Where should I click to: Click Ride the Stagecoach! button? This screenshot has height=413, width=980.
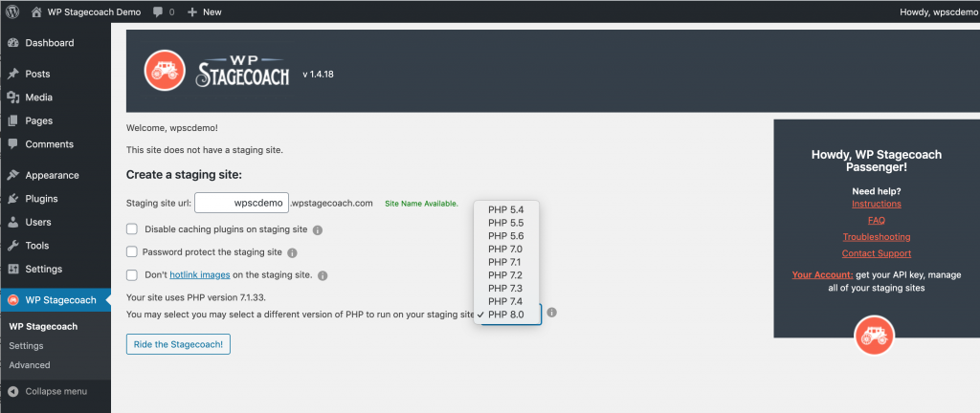click(178, 344)
